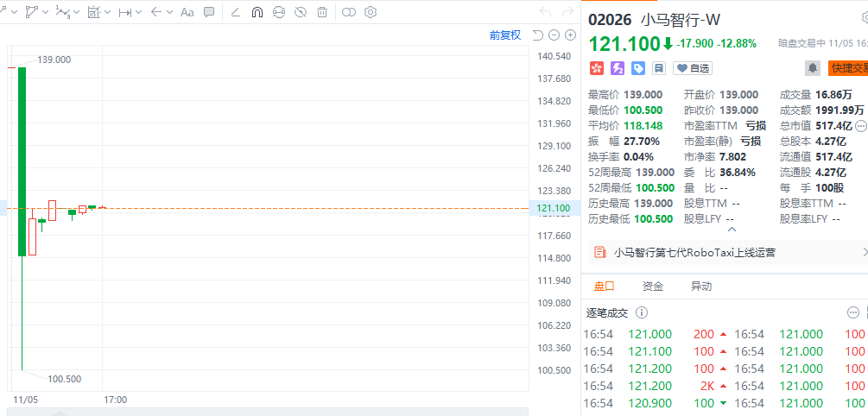Open the arrow tool dropdown arrow
The width and height of the screenshot is (868, 416).
169,12
